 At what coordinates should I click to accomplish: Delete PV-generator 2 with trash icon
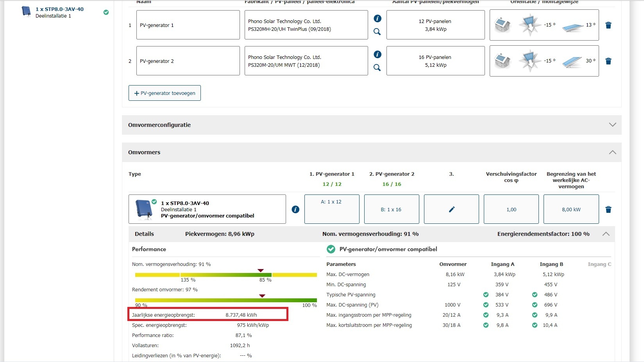[608, 61]
